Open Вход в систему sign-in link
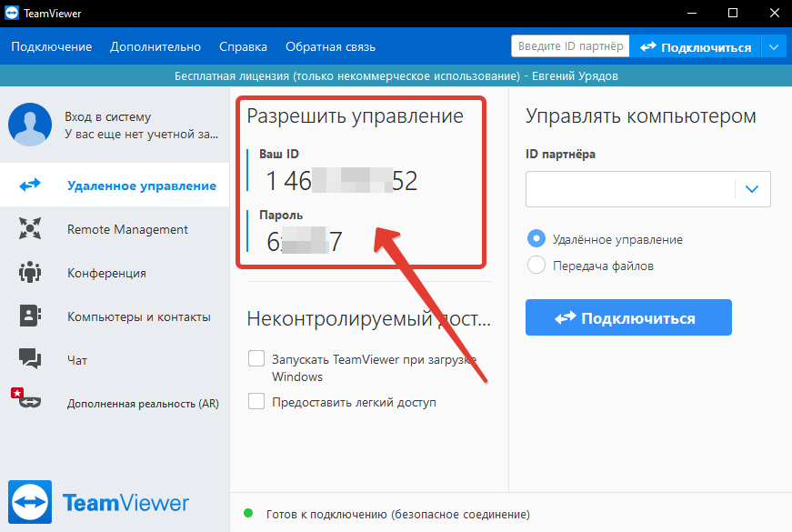 pos(107,116)
